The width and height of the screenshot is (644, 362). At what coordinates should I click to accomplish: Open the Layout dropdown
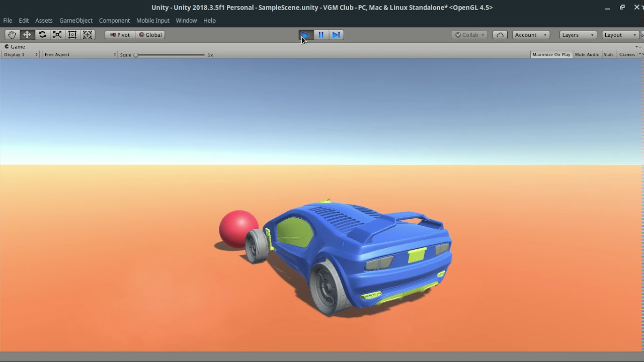[621, 35]
